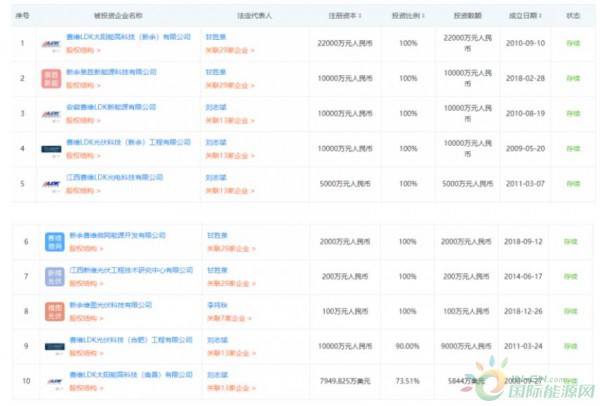Click the 被投资企业名称 column header
This screenshot has height=406, width=600.
click(118, 16)
